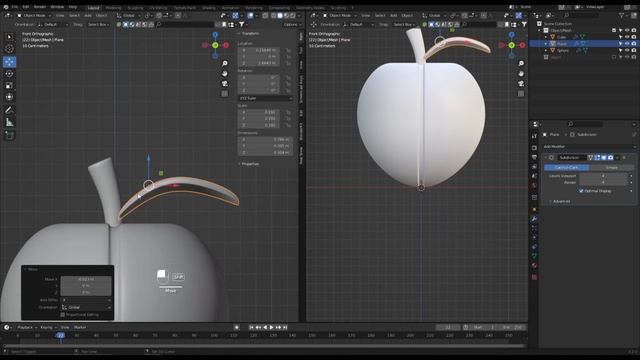Image resolution: width=640 pixels, height=360 pixels.
Task: Click green Y axis gizmo ball in left viewport
Action: [x=216, y=45]
